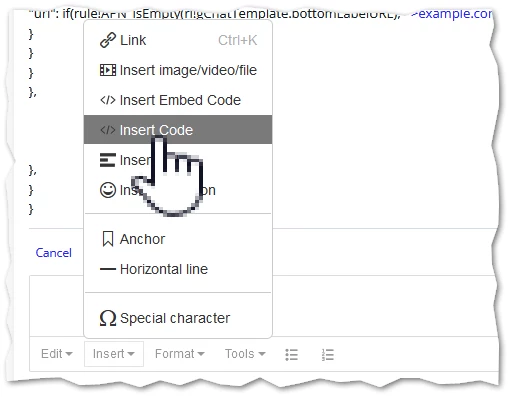
Task: Click the Insert Embed Code brackets icon
Action: (x=108, y=100)
